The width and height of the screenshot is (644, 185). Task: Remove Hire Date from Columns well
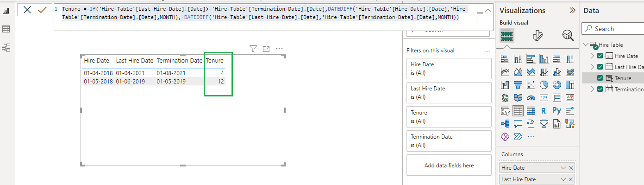571,168
